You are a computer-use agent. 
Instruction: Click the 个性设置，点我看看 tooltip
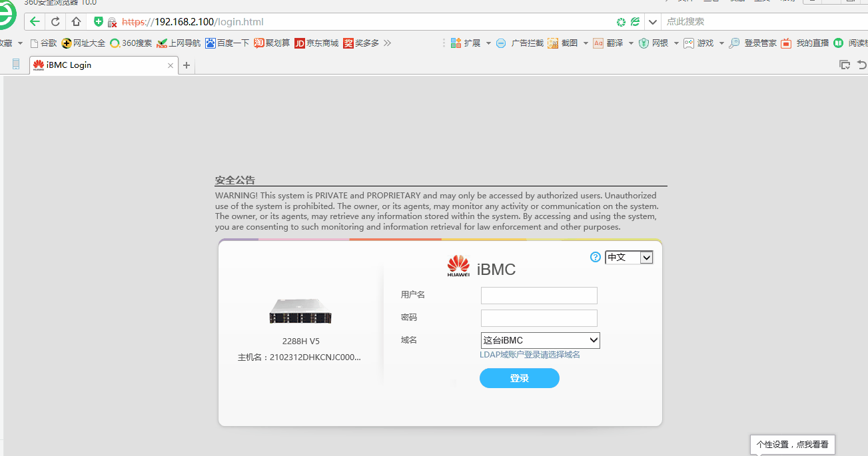(793, 444)
